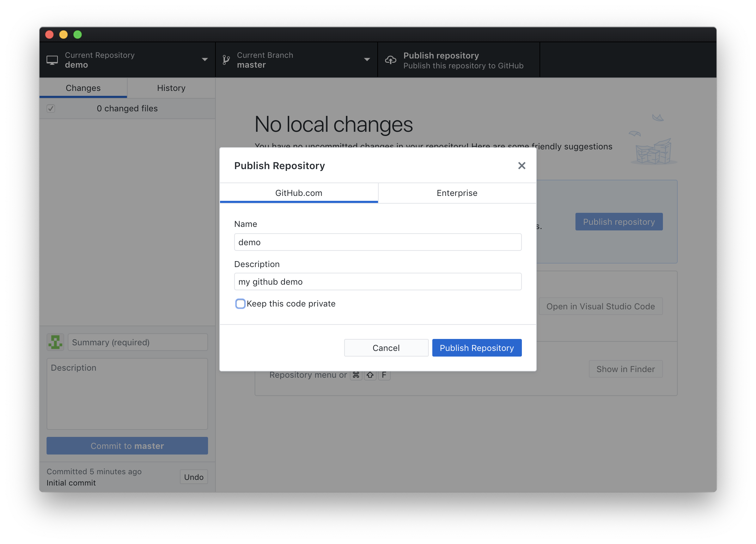Toggle the changed files select-all checkbox
The height and width of the screenshot is (544, 756).
coord(51,109)
